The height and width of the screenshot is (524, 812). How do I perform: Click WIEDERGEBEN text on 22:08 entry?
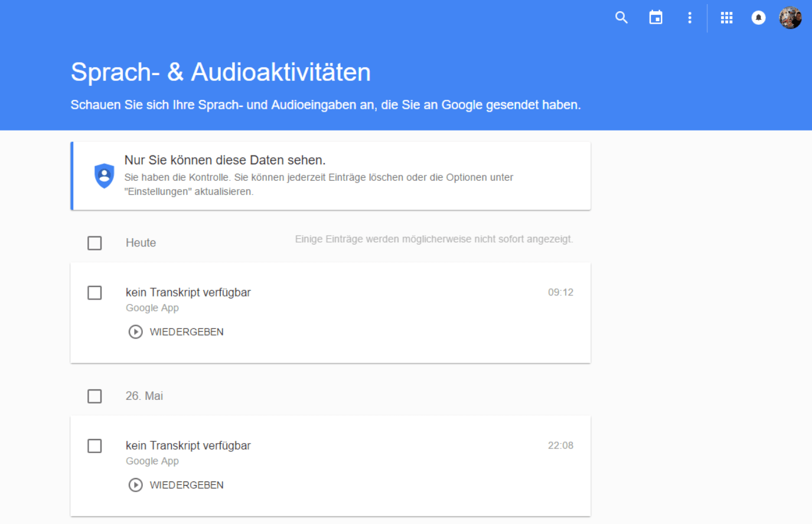click(x=186, y=485)
